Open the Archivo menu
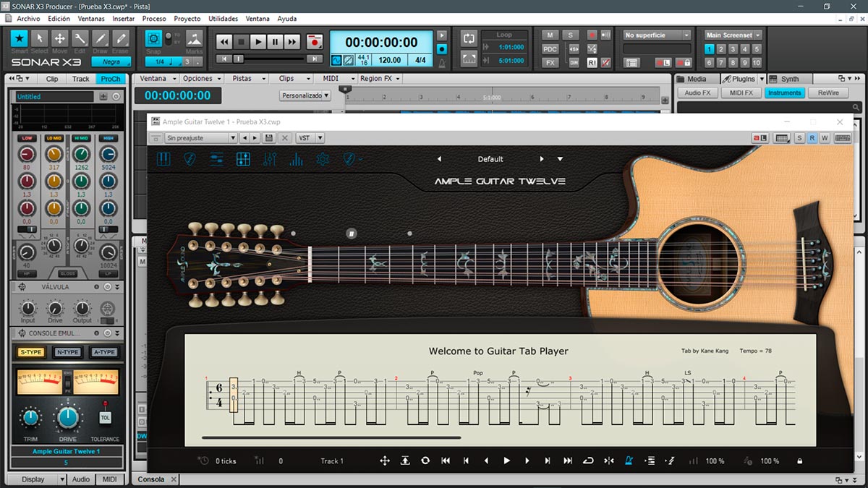 pyautogui.click(x=28, y=19)
